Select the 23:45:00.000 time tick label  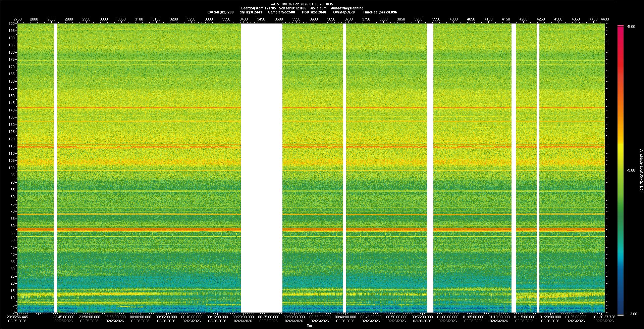click(64, 317)
